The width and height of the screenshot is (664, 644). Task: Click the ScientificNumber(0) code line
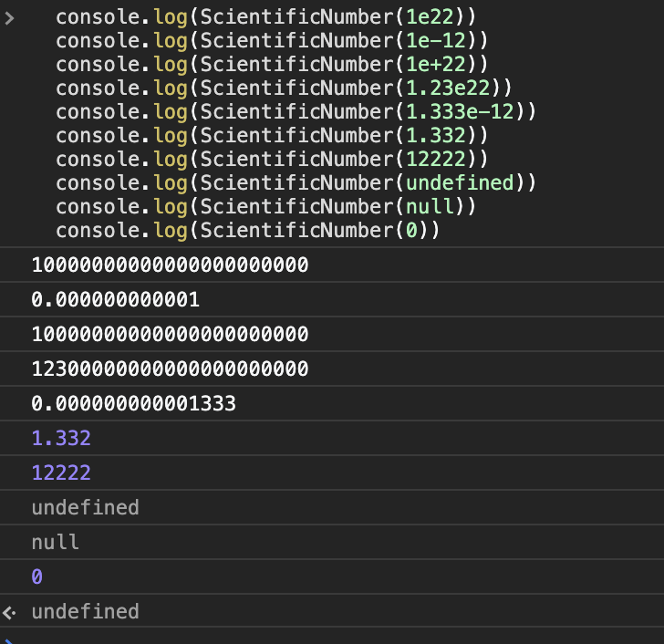pyautogui.click(x=247, y=231)
